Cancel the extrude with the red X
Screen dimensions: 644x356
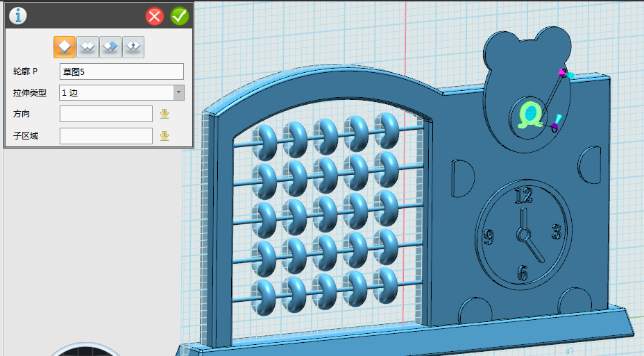155,16
